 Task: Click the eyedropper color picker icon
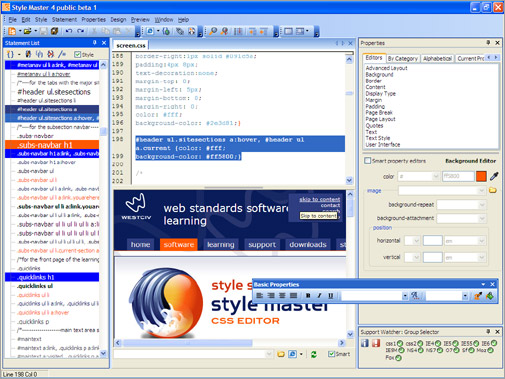tap(494, 176)
